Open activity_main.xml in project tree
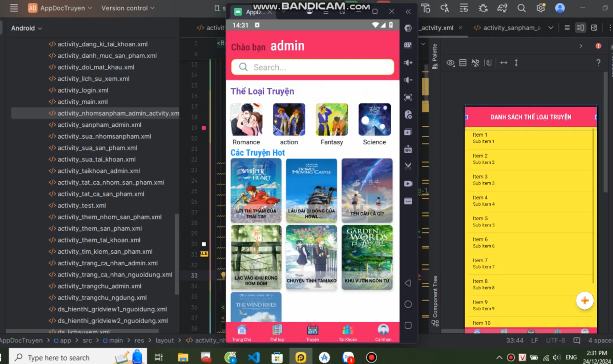This screenshot has width=613, height=364. [82, 102]
